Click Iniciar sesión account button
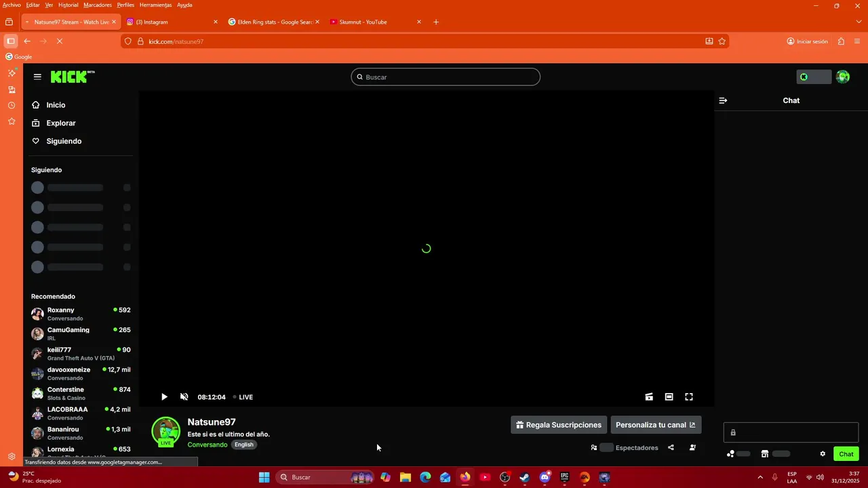 point(808,41)
